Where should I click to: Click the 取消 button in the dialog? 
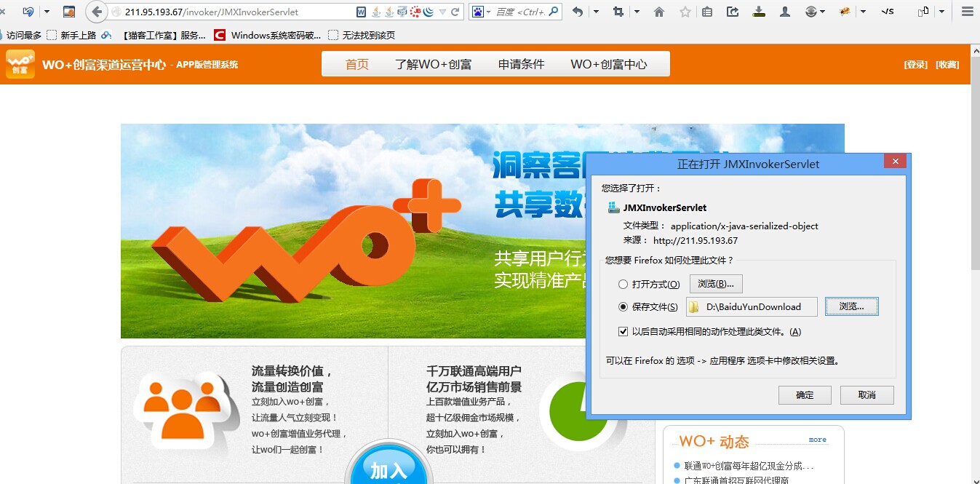coord(867,395)
